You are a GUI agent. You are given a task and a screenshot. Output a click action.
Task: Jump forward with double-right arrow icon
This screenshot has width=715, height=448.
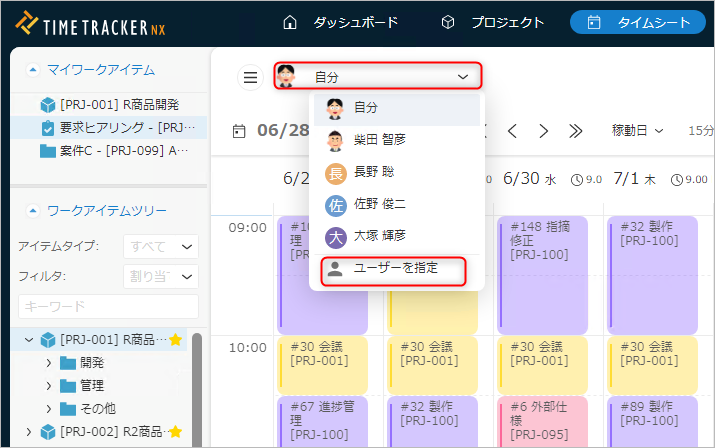575,131
